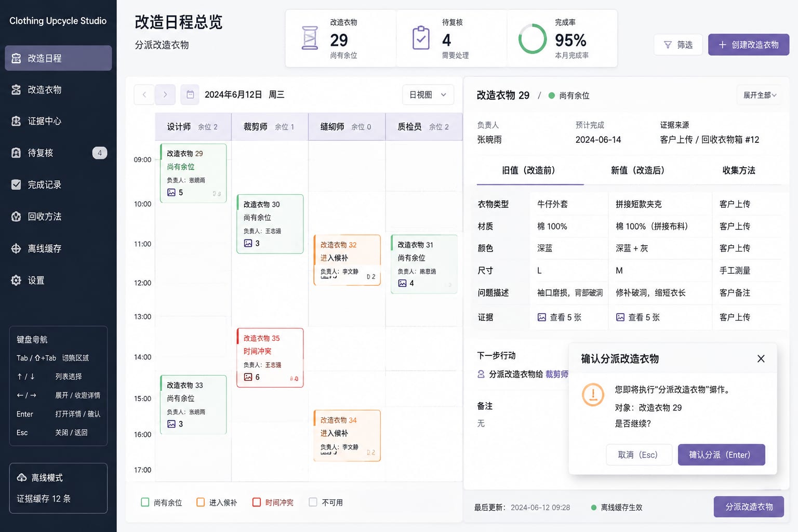Click the 离线缓存 sidebar icon
This screenshot has width=798, height=532.
[x=17, y=248]
